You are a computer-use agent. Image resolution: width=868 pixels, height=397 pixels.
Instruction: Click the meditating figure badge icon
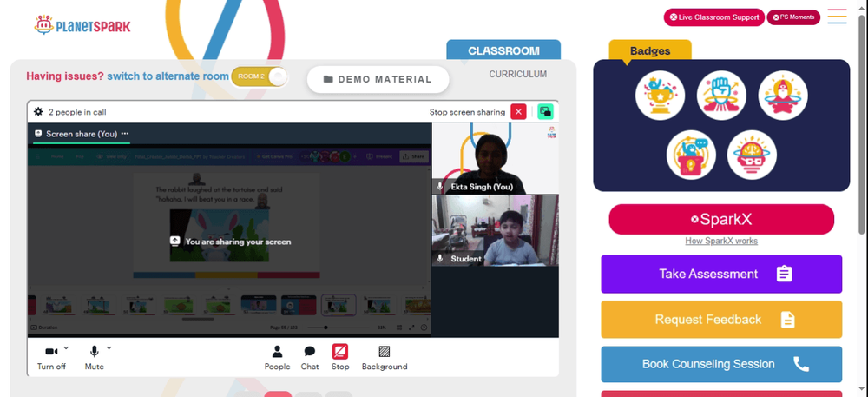(x=783, y=96)
